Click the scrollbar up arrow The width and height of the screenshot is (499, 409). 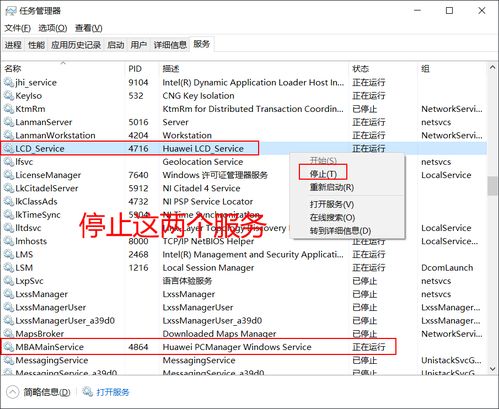492,68
